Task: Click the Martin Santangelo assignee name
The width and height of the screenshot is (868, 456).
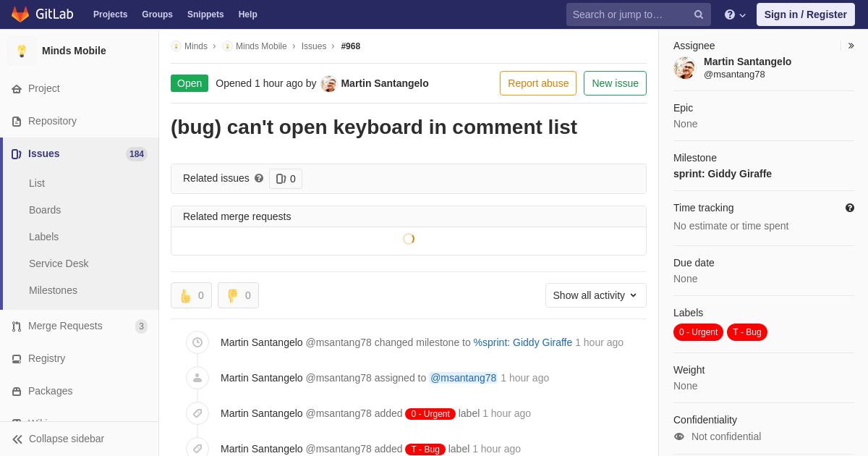Action: (x=747, y=62)
